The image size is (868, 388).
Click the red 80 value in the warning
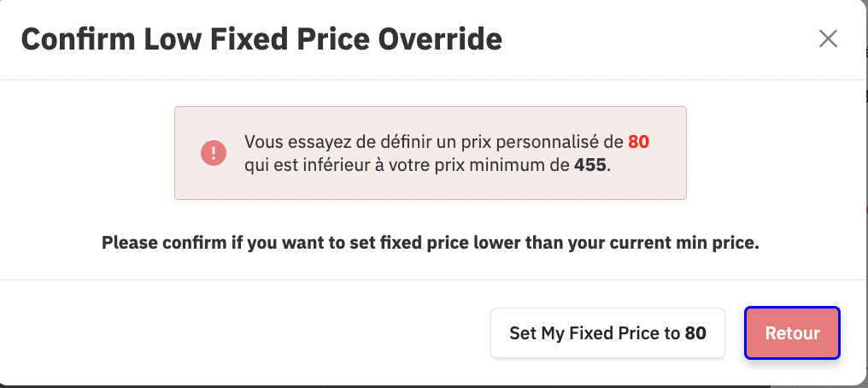(638, 142)
